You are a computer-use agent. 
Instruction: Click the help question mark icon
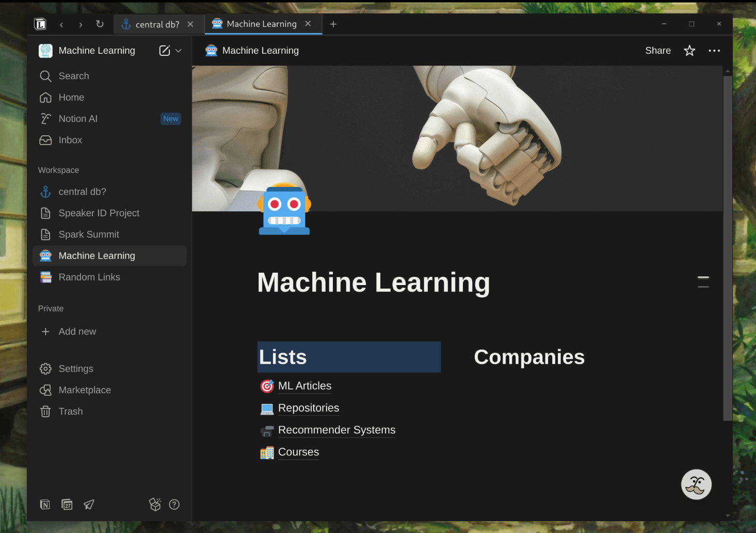click(174, 505)
